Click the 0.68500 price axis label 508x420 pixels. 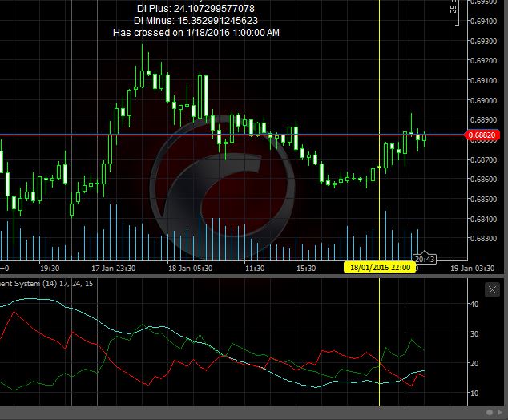(483, 199)
